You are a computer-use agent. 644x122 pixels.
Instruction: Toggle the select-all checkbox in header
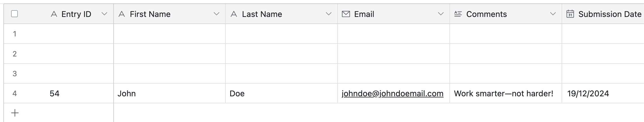pyautogui.click(x=14, y=14)
